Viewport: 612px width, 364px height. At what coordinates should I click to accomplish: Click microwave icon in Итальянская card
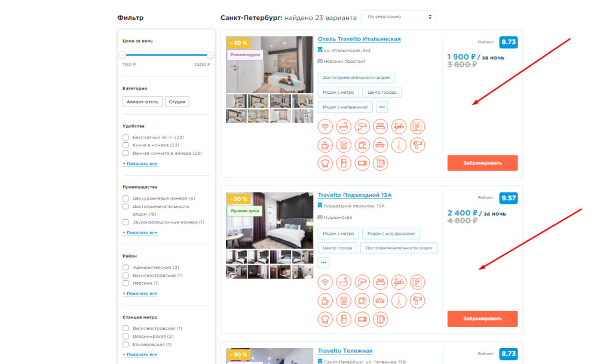point(362,163)
